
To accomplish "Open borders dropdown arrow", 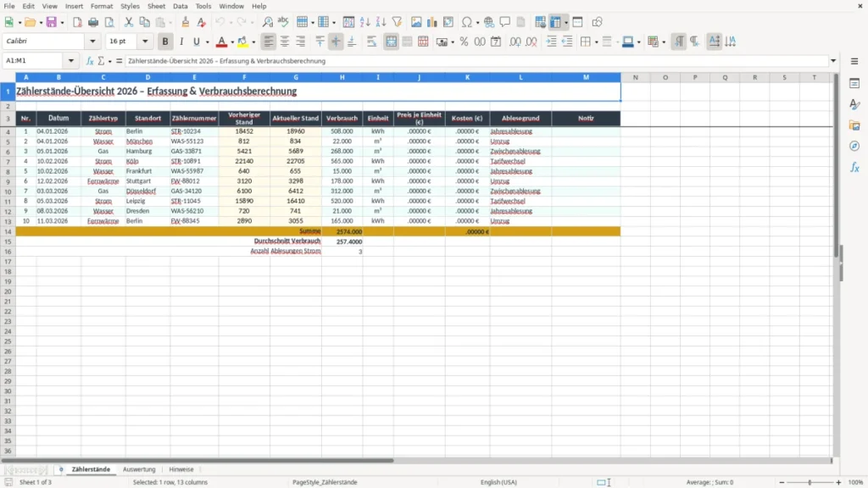I will (596, 42).
